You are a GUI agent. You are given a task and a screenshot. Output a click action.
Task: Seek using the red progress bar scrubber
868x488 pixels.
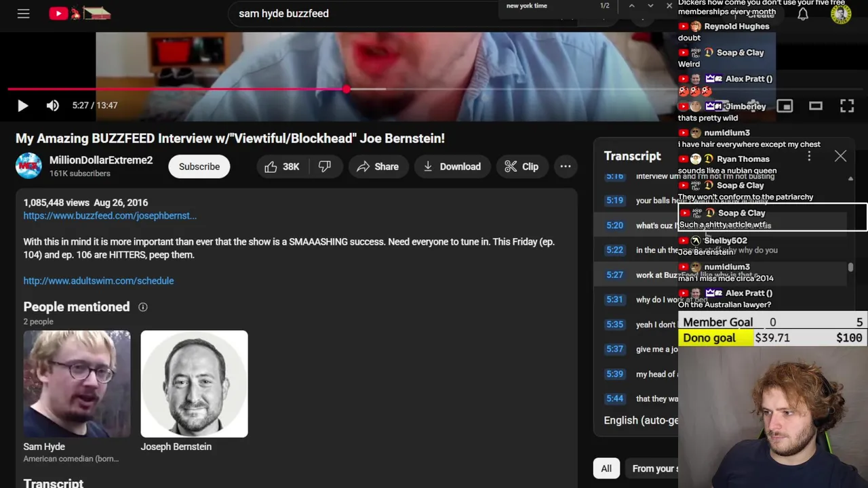pyautogui.click(x=347, y=89)
